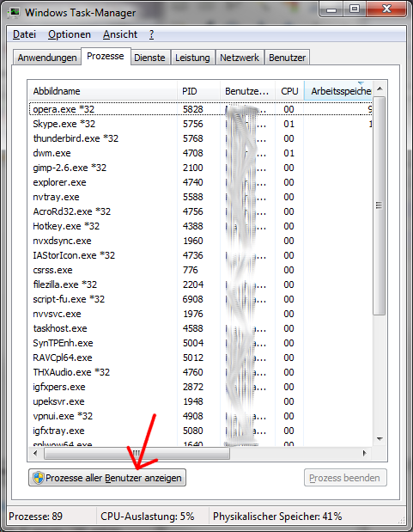Image resolution: width=413 pixels, height=532 pixels.
Task: Click the Prozess beenden button
Action: pos(345,478)
